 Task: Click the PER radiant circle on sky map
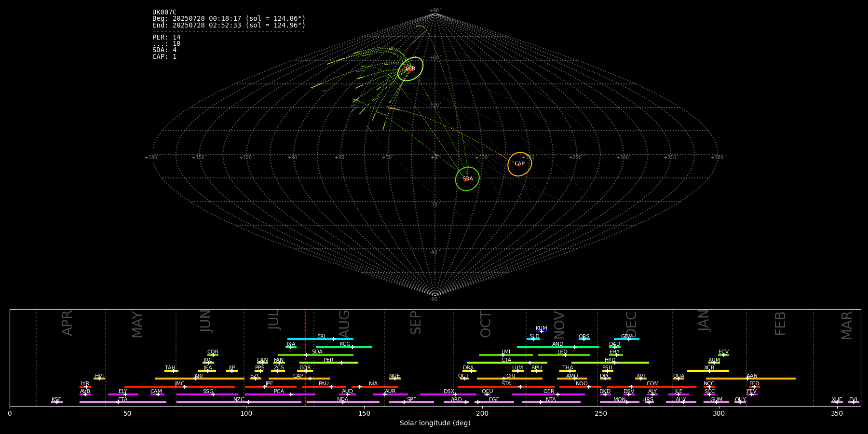[x=410, y=69]
